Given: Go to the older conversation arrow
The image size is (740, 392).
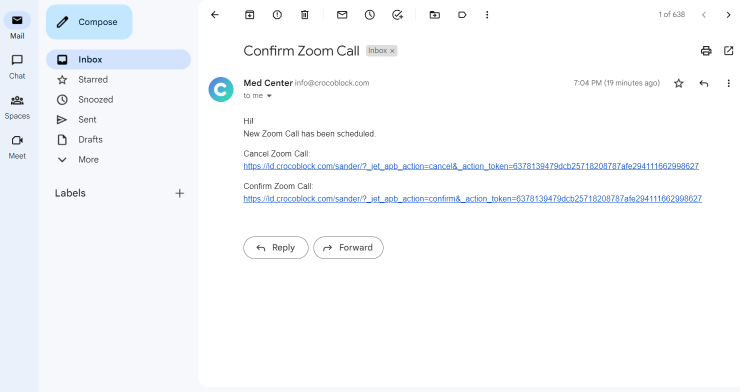Looking at the screenshot, I should (x=728, y=15).
